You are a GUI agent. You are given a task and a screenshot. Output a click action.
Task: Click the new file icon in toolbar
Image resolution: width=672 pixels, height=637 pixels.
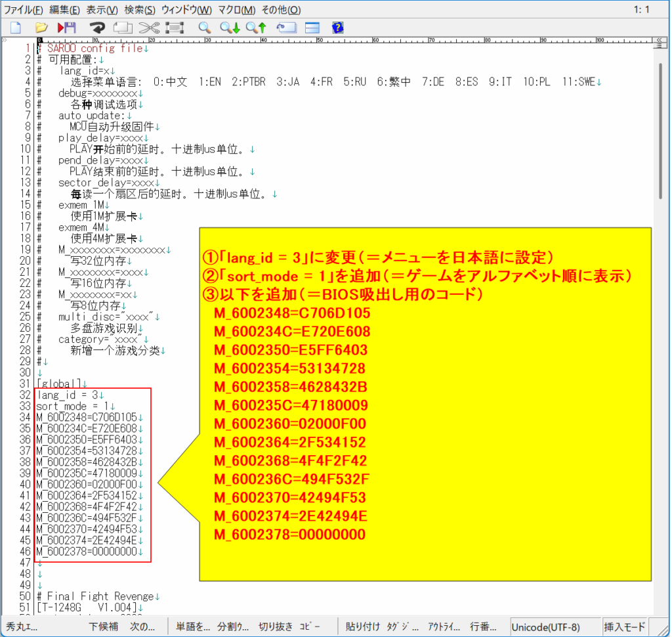15,28
